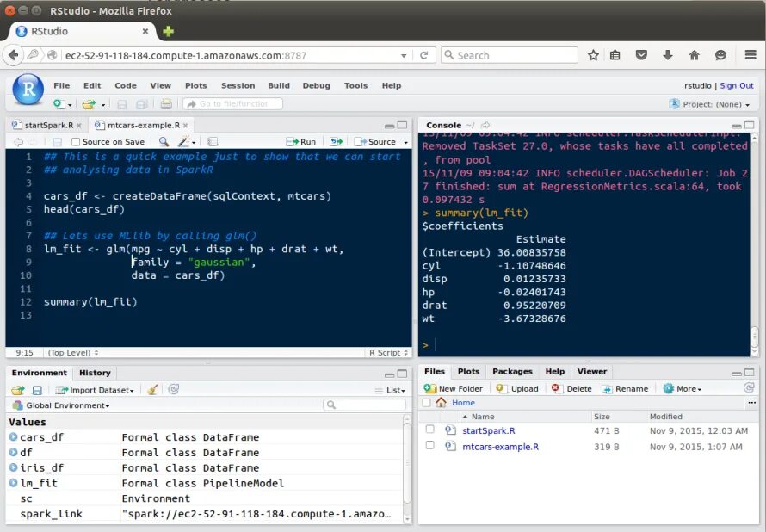The width and height of the screenshot is (766, 532).
Task: Click the save script disk icon in editor
Action: point(57,142)
